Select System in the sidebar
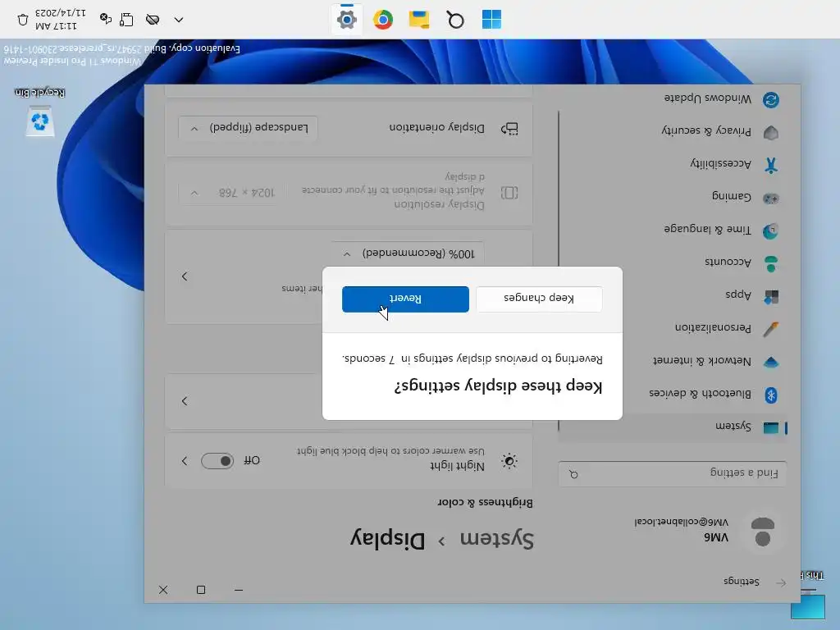 [x=673, y=427]
